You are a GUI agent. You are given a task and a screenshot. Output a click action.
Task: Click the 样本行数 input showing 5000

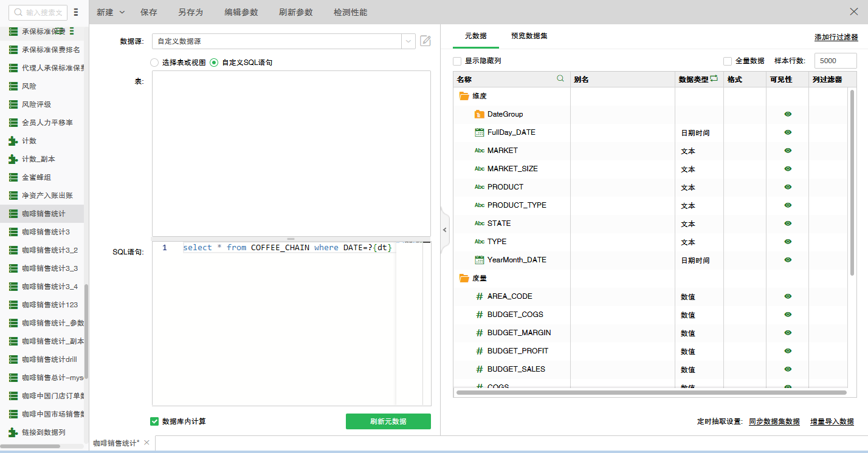click(x=835, y=60)
